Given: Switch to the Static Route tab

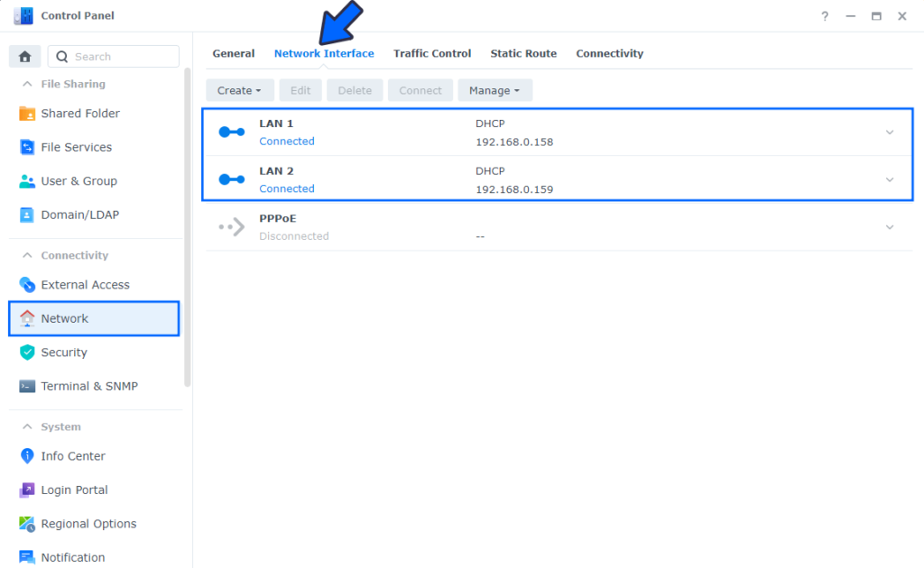Looking at the screenshot, I should [x=523, y=53].
